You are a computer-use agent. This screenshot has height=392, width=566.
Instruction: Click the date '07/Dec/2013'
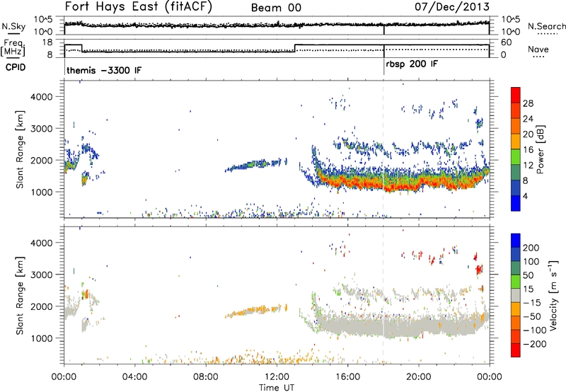(x=452, y=6)
